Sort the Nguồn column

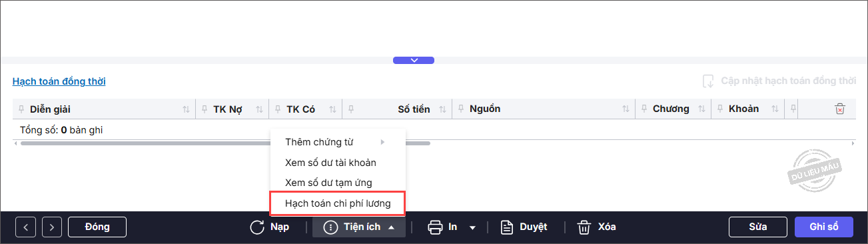626,109
